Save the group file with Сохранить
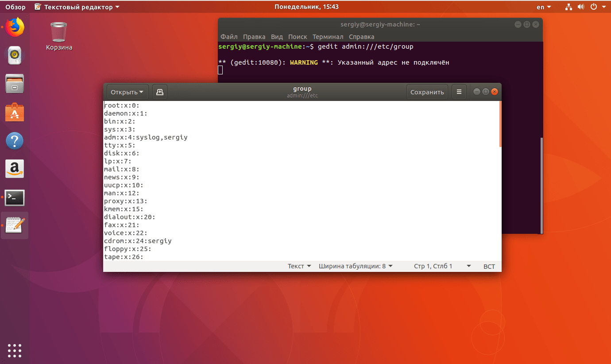The width and height of the screenshot is (611, 364). (x=427, y=92)
